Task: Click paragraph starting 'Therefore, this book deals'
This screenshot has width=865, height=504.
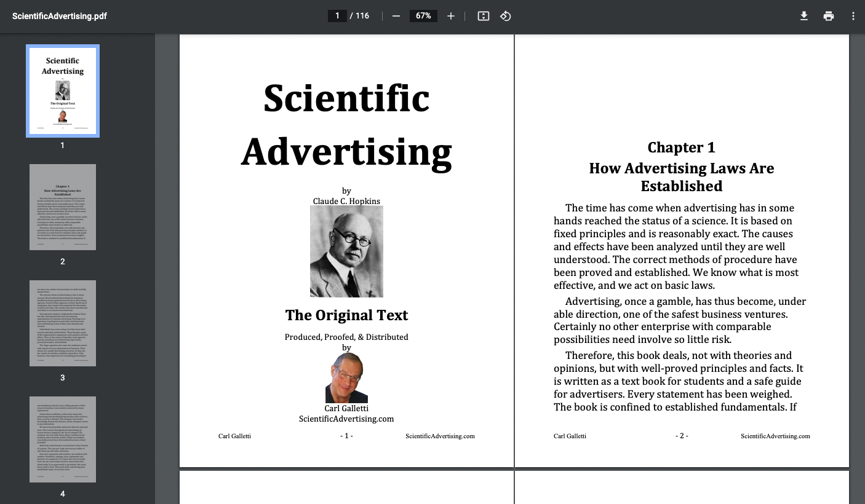Action: (x=679, y=381)
